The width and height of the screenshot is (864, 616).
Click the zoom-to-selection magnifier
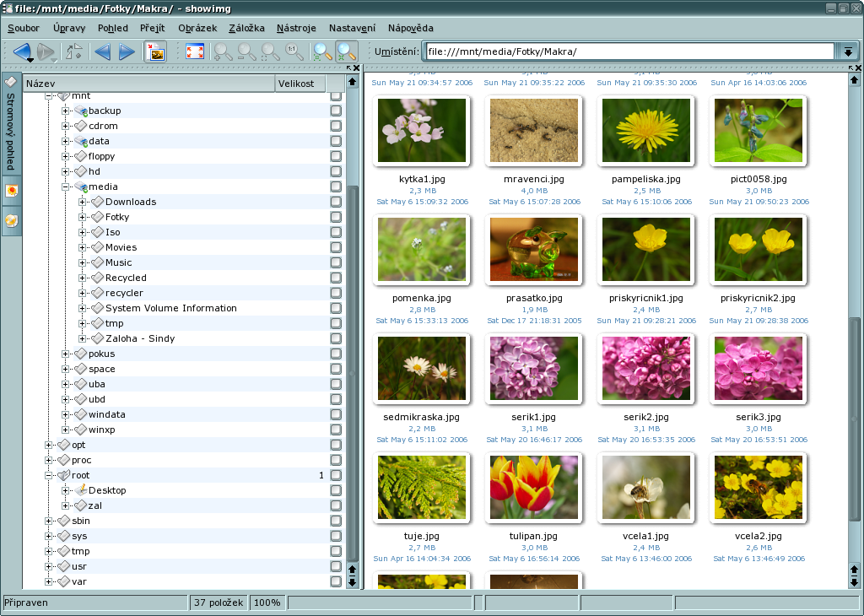tap(270, 51)
